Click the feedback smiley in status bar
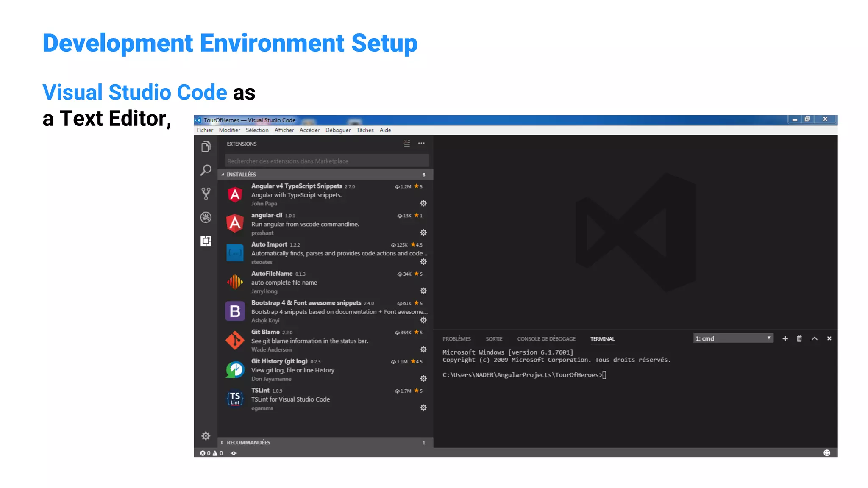Screen dimensions: 868x488 tap(827, 453)
